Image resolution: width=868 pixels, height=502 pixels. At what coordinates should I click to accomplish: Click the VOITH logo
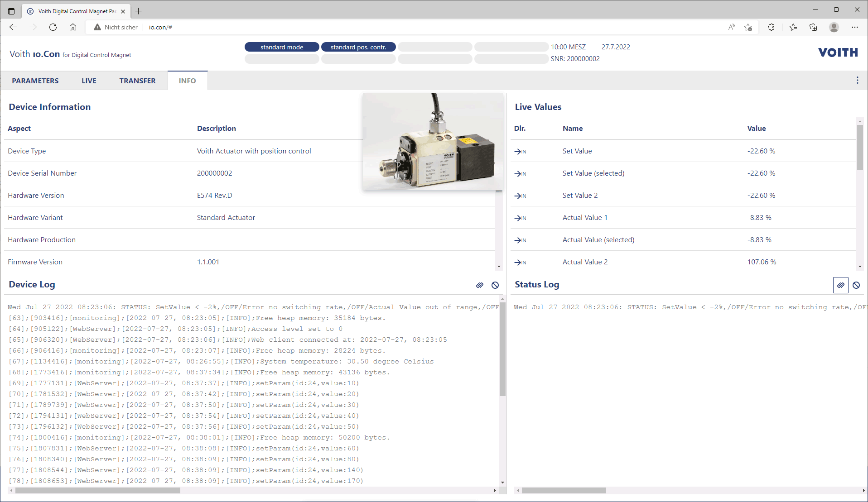click(838, 53)
